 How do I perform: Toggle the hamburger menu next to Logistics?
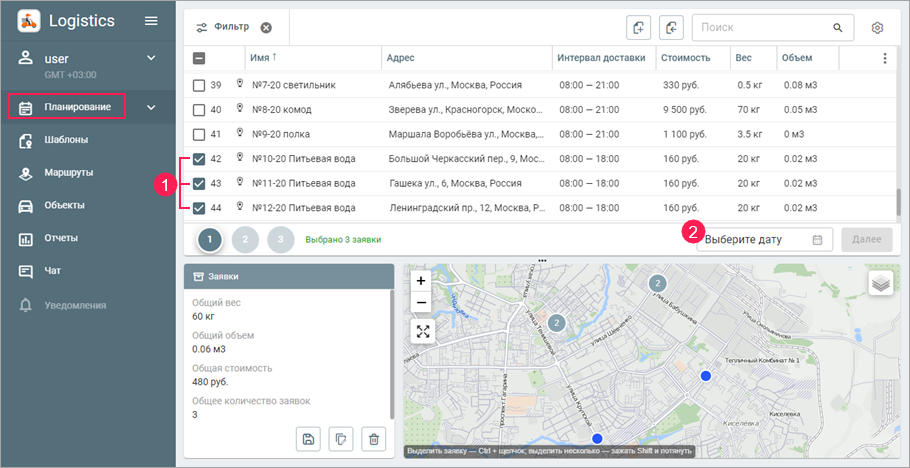[151, 21]
